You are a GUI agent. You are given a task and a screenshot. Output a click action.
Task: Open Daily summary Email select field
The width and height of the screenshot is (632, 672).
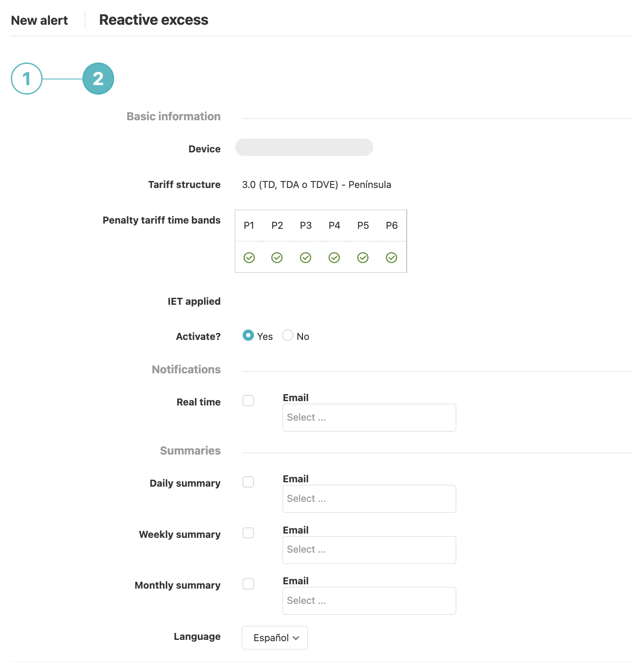click(x=369, y=499)
